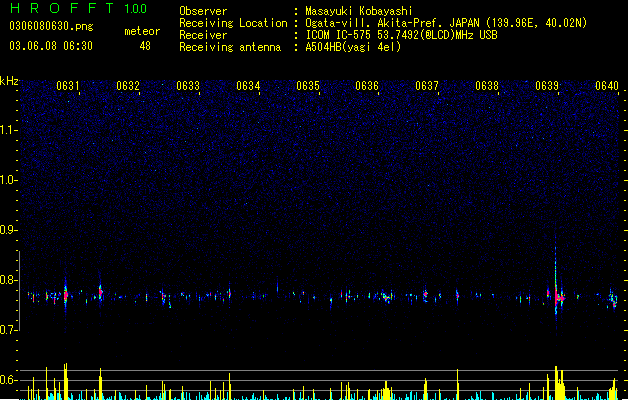Click the 0636 time marker
Screen dimensions: 629x400
(367, 86)
